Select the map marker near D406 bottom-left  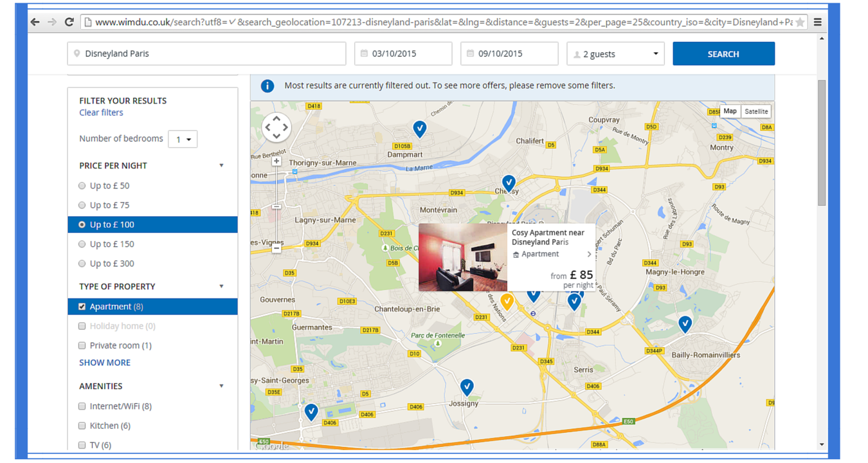pos(311,412)
